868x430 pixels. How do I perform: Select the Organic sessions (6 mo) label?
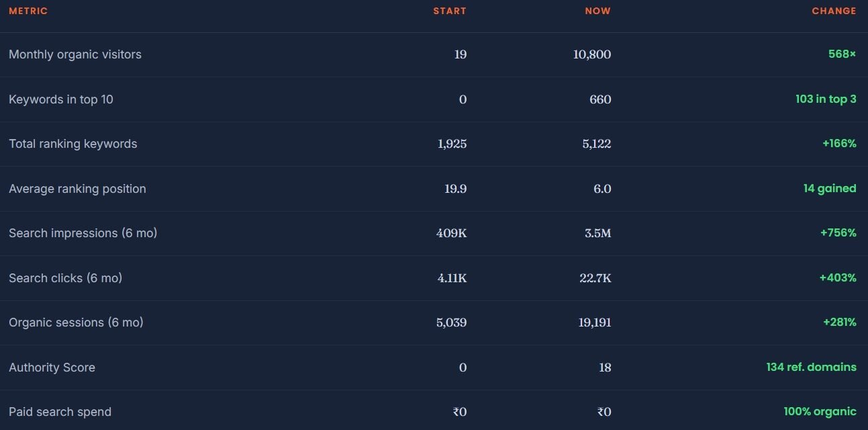(76, 322)
